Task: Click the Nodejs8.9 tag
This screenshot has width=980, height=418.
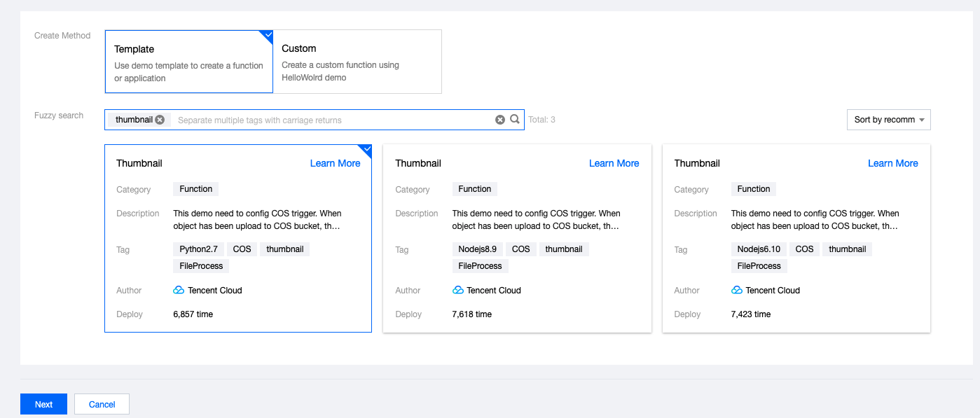Action: (478, 249)
